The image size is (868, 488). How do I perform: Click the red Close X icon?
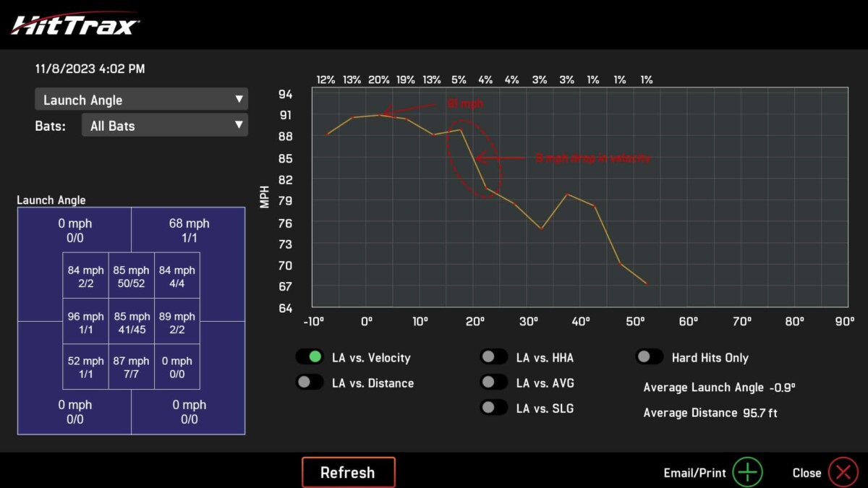[843, 472]
